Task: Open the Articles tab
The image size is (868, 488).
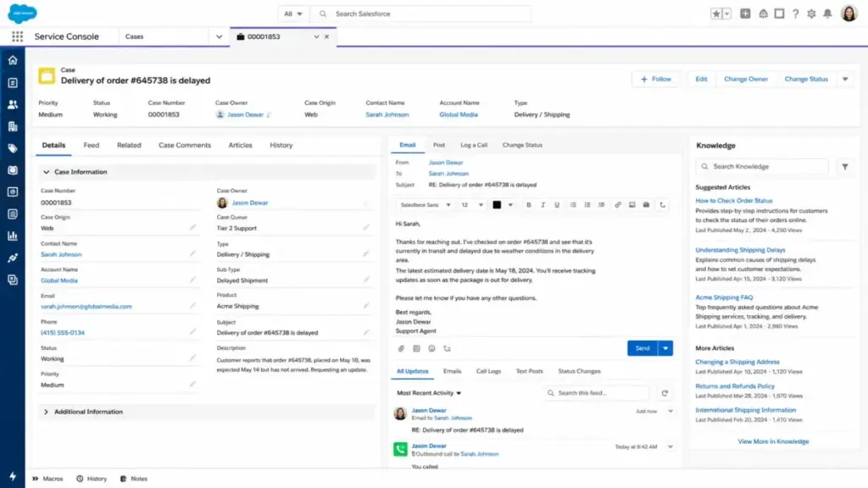Action: click(240, 146)
